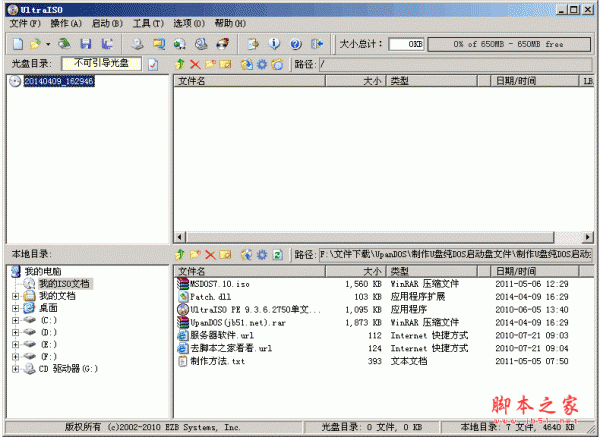Expand the (C:) drive node
Screen dimensions: 600x437
click(15, 321)
